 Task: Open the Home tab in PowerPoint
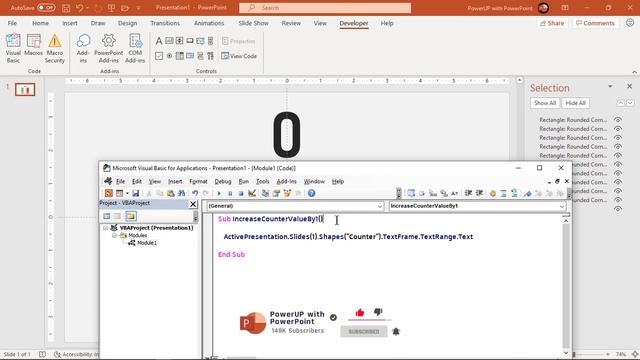[x=40, y=23]
